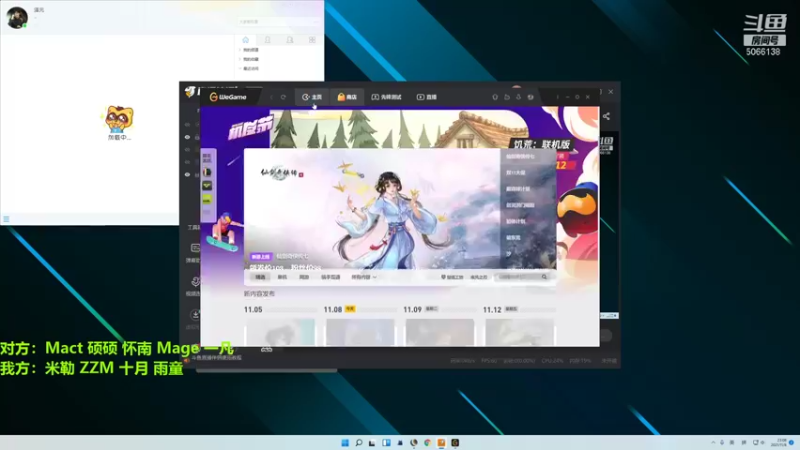Screen dimensions: 800x450
Task: Click the first game icon in the purple sidebar
Action: [207, 172]
